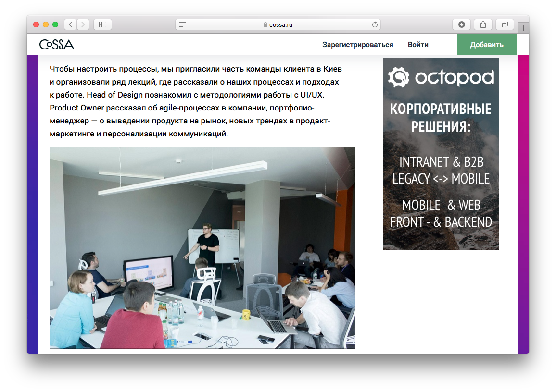The width and height of the screenshot is (556, 392).
Task: Open the Зарегистрироваться link
Action: [x=357, y=45]
